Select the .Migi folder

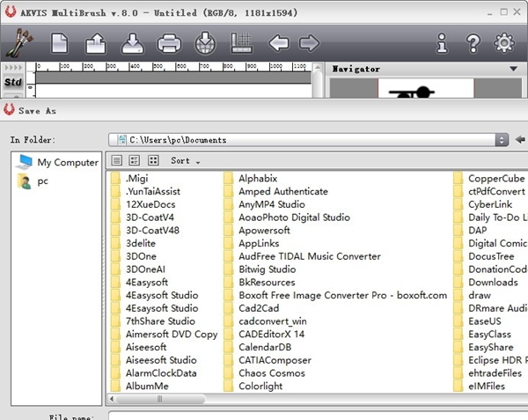tap(130, 178)
